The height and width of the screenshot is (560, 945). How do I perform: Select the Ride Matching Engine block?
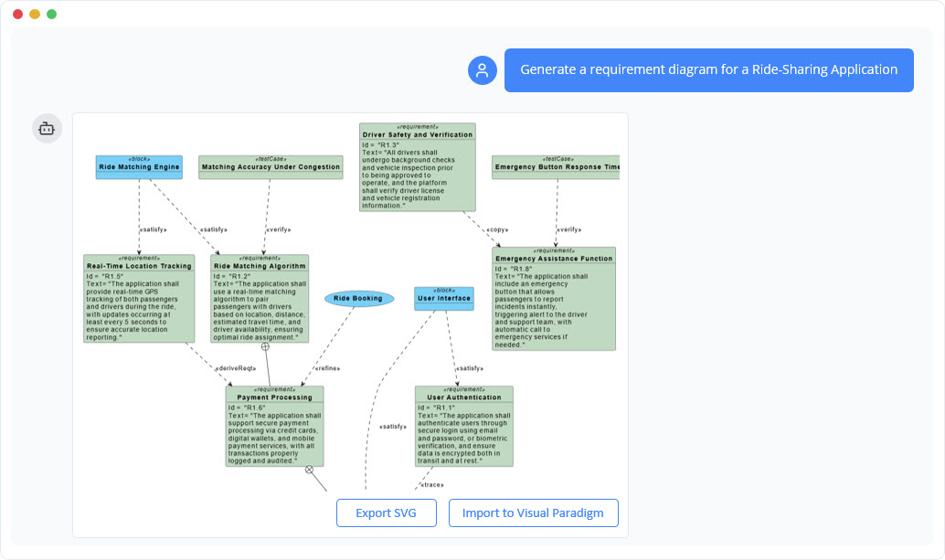(x=138, y=167)
